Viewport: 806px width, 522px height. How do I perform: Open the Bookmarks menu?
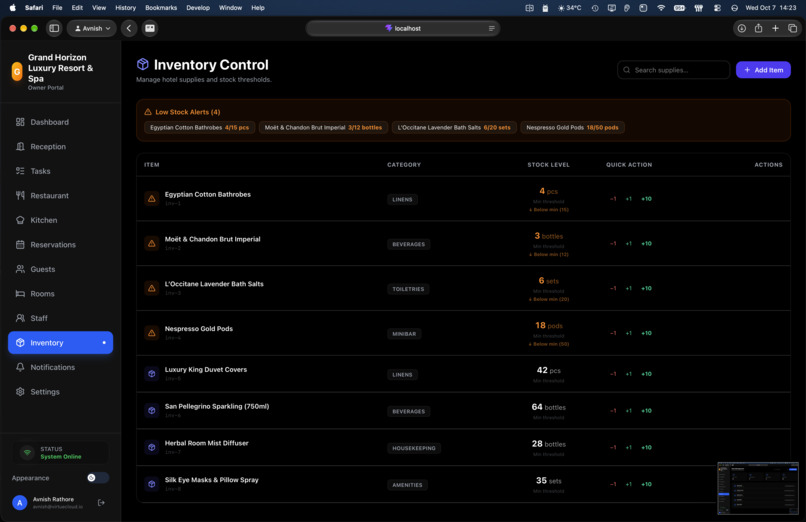click(x=161, y=8)
